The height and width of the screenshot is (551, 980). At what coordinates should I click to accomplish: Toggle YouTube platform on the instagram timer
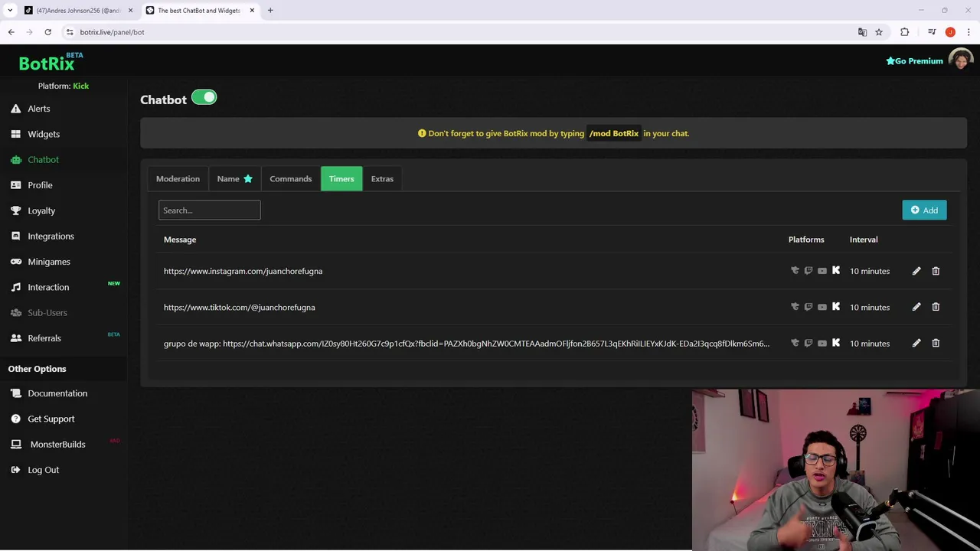822,270
